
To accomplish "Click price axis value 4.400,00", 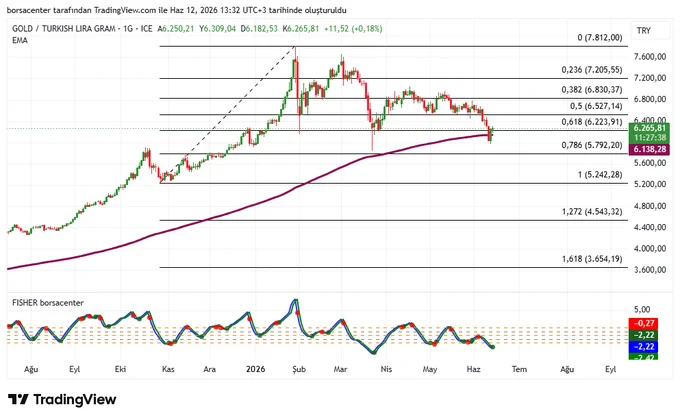I will (x=650, y=227).
